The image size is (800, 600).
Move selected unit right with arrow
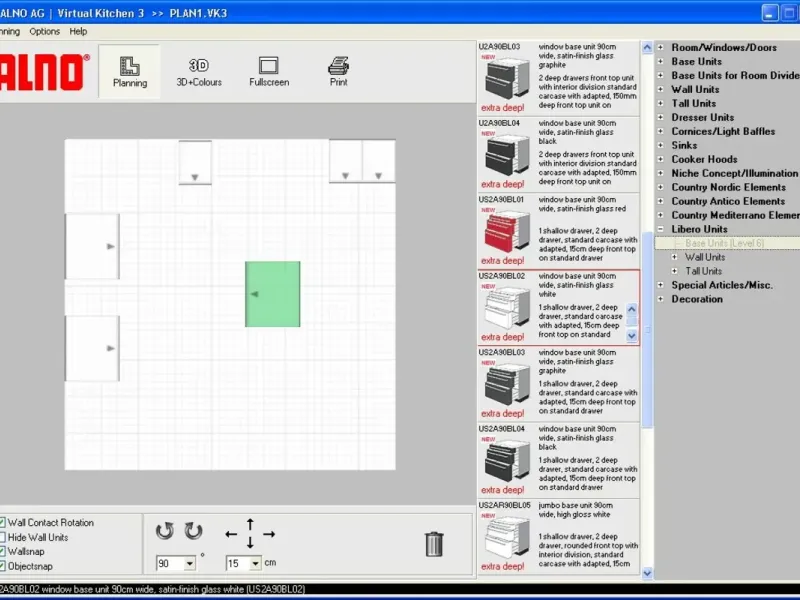[x=269, y=534]
